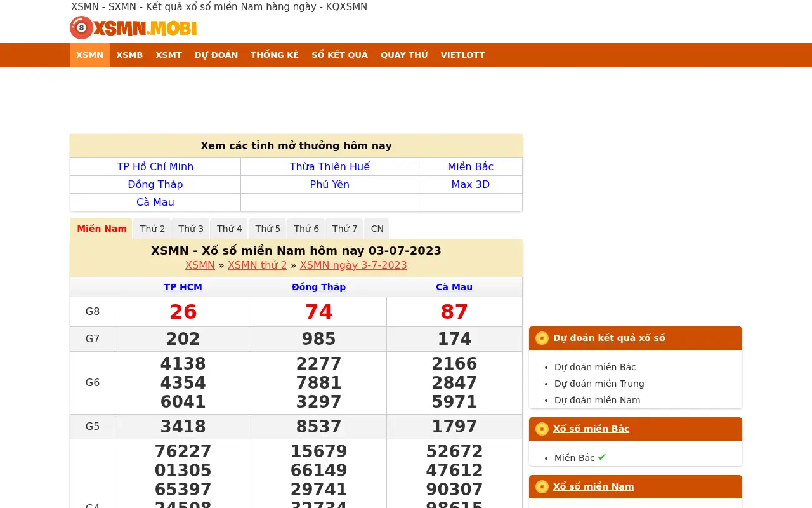812x508 pixels.
Task: Open Dự đoán miền Trung in the sidebar
Action: (x=599, y=384)
